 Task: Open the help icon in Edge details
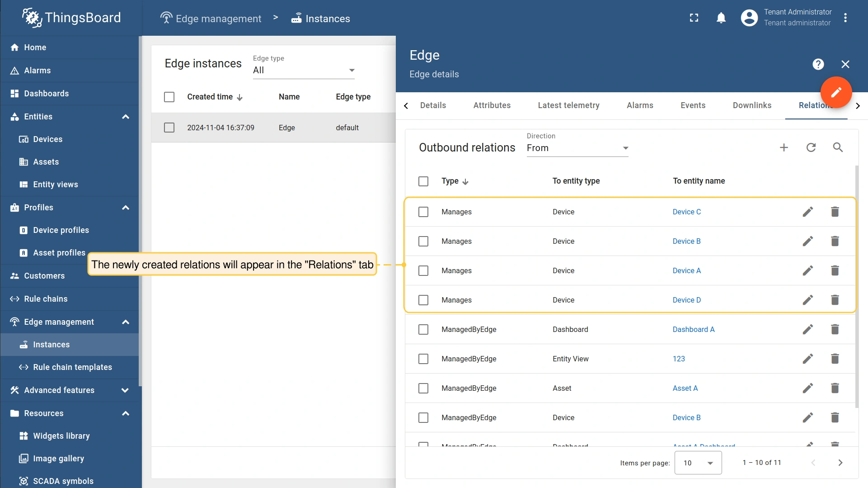818,64
